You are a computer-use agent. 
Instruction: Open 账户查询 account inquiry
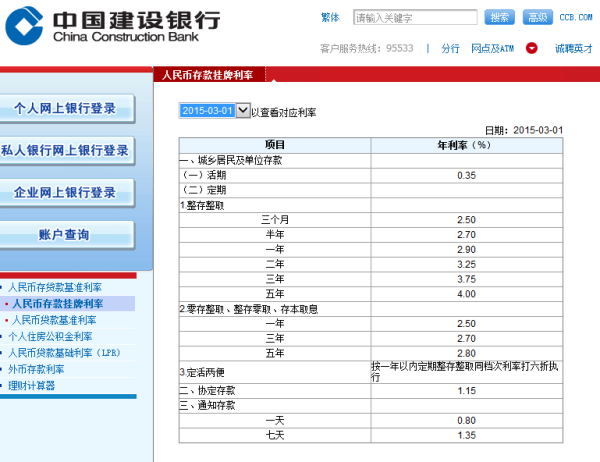tap(65, 235)
